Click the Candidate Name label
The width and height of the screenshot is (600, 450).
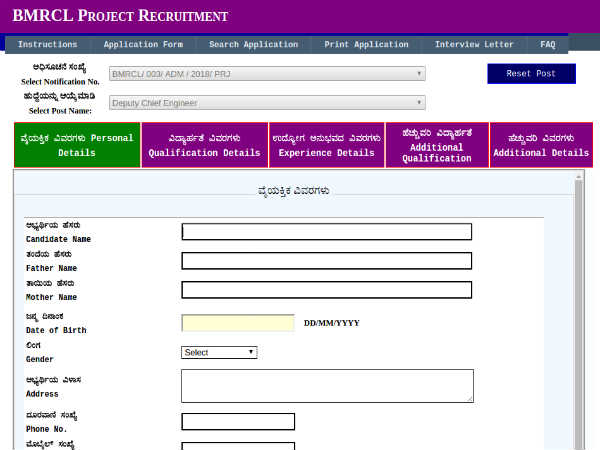click(58, 239)
